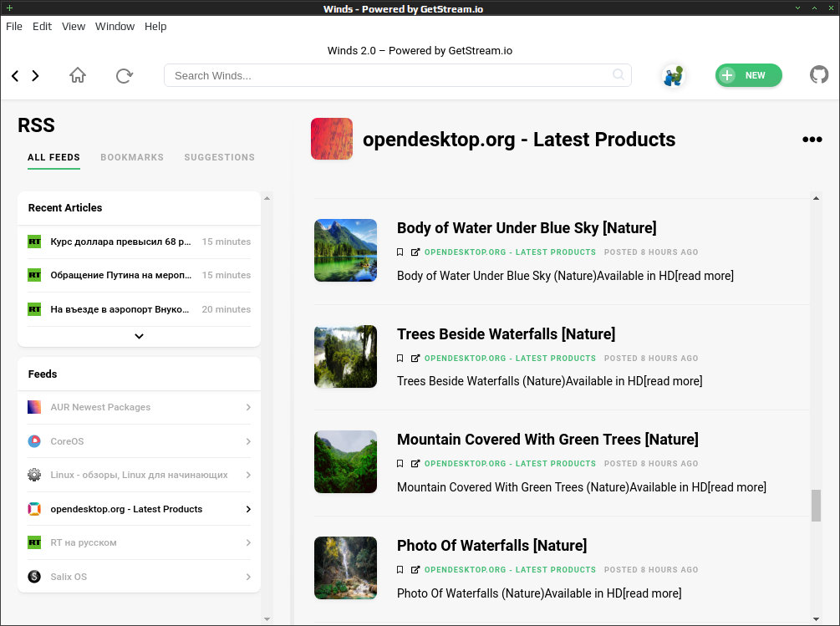Open the Linux - обзоры feed chevron
The height and width of the screenshot is (626, 840).
pos(248,475)
